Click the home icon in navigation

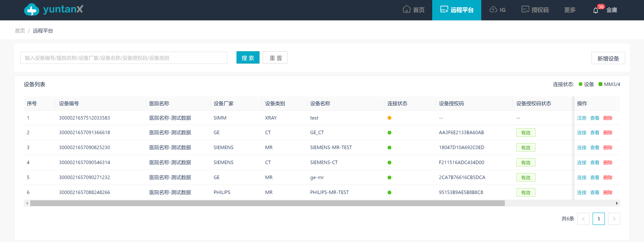pyautogui.click(x=406, y=9)
